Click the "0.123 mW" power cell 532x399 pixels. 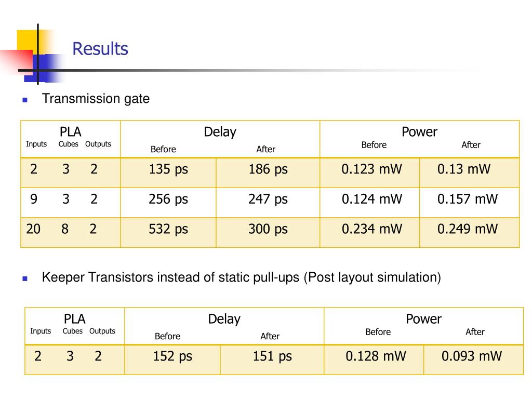(x=371, y=169)
